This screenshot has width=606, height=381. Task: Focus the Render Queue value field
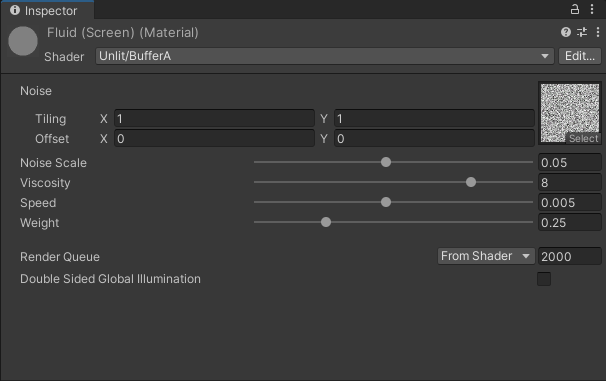[x=569, y=257]
